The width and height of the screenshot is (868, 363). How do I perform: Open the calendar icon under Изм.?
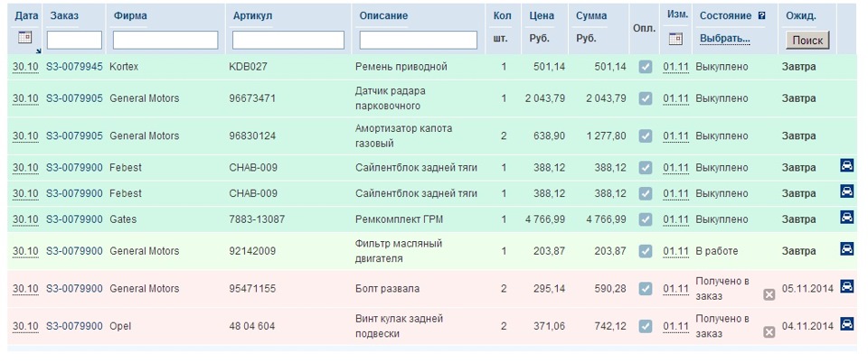675,39
